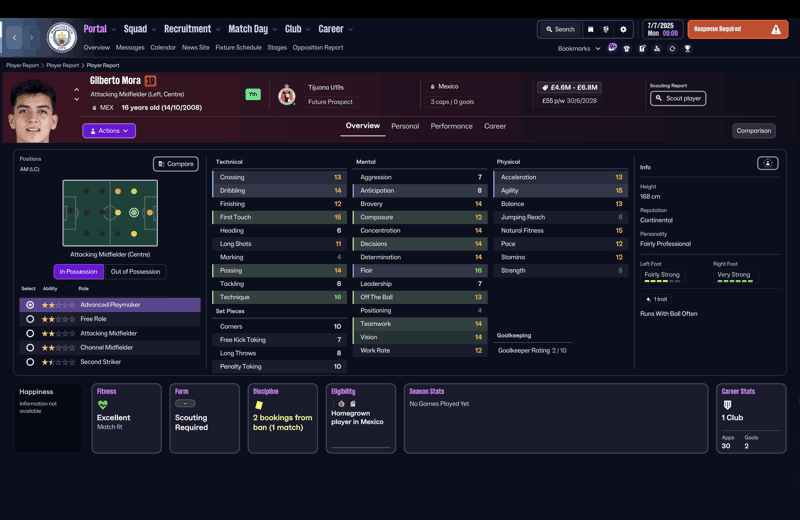This screenshot has height=520, width=800.
Task: Switch to Out of Possession view
Action: [x=135, y=271]
